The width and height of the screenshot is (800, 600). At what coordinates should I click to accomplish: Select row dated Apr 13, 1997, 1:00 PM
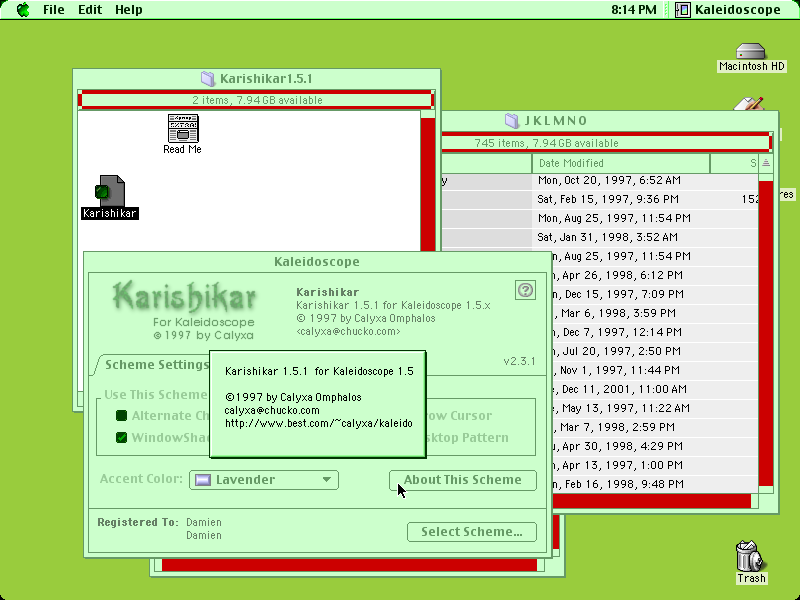tap(654, 465)
